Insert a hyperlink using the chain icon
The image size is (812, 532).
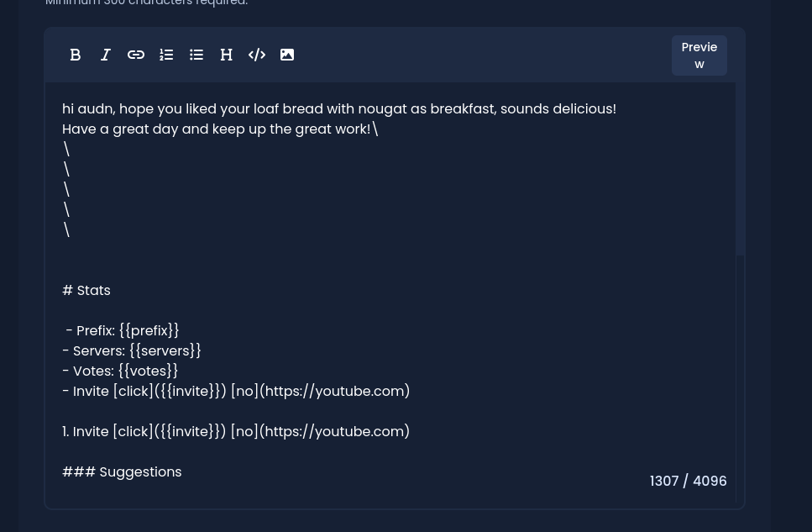(136, 55)
